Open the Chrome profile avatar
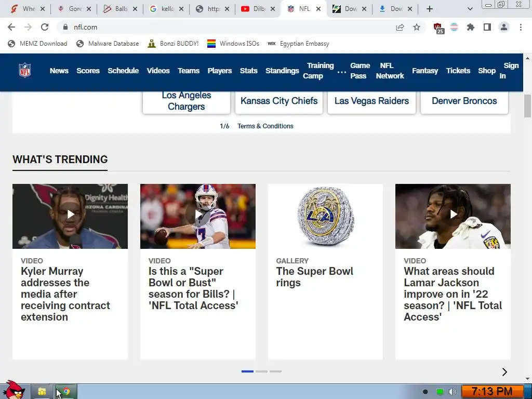The height and width of the screenshot is (399, 532). pyautogui.click(x=504, y=27)
